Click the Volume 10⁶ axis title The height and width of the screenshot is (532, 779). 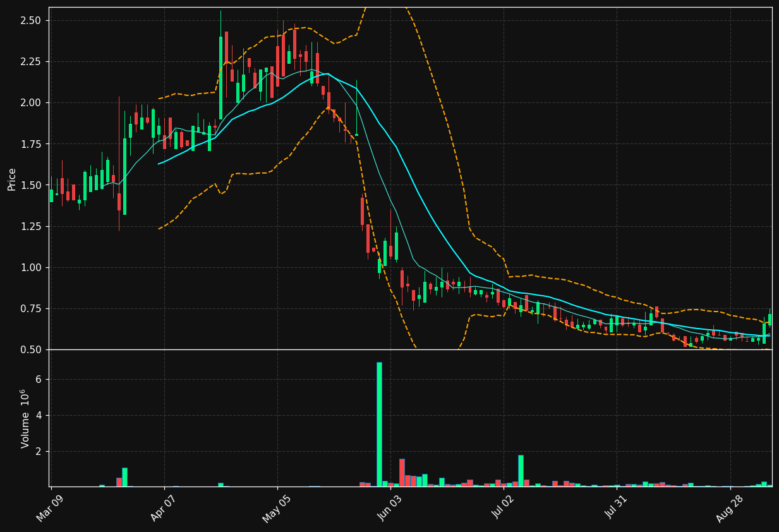point(25,418)
